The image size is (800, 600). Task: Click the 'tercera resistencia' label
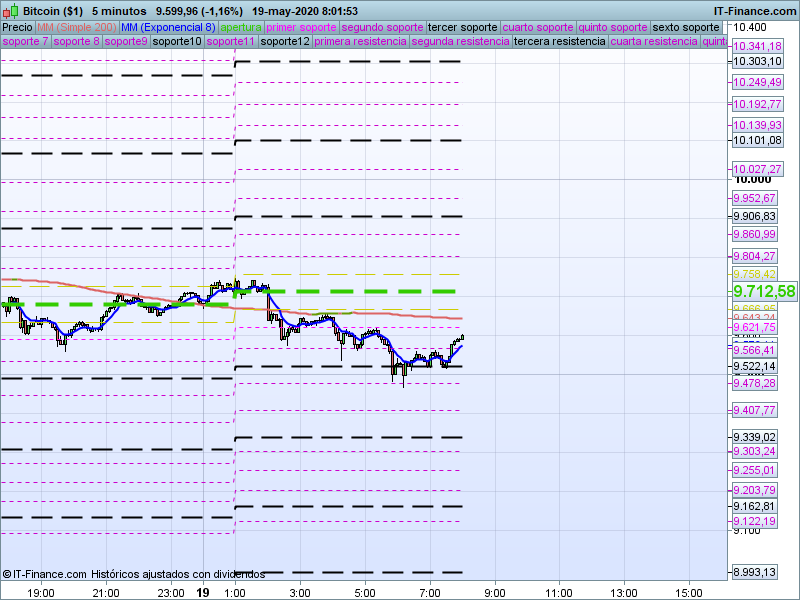[x=559, y=42]
